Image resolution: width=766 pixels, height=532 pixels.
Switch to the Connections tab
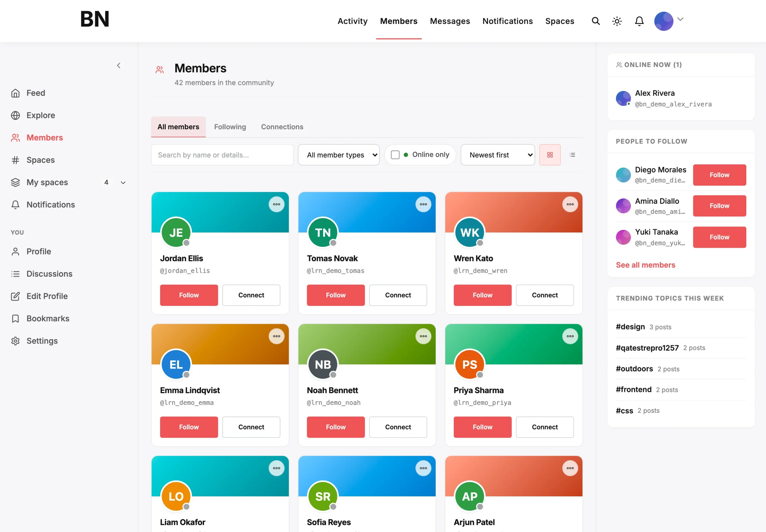282,127
